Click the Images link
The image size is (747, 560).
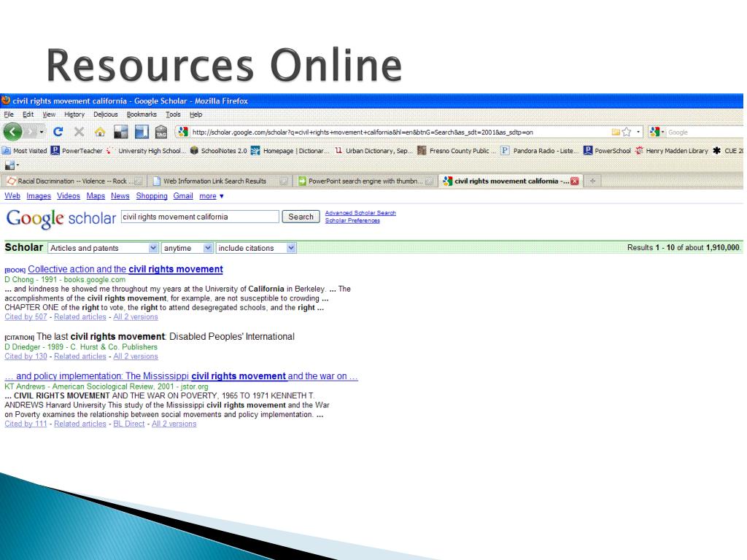pyautogui.click(x=39, y=195)
